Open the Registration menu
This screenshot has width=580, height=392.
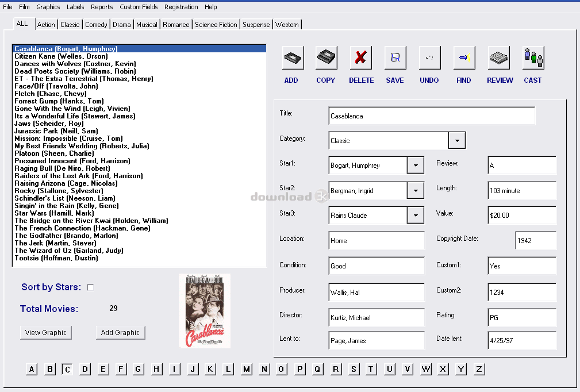[181, 7]
